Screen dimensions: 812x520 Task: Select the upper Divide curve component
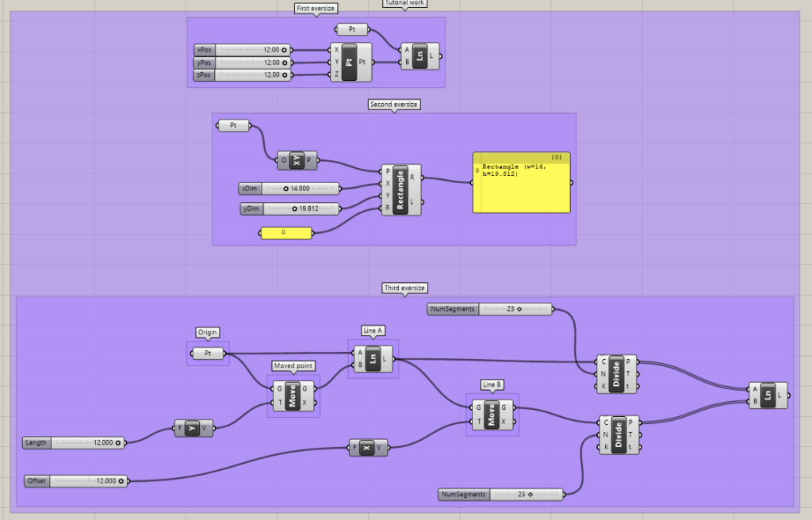[616, 374]
